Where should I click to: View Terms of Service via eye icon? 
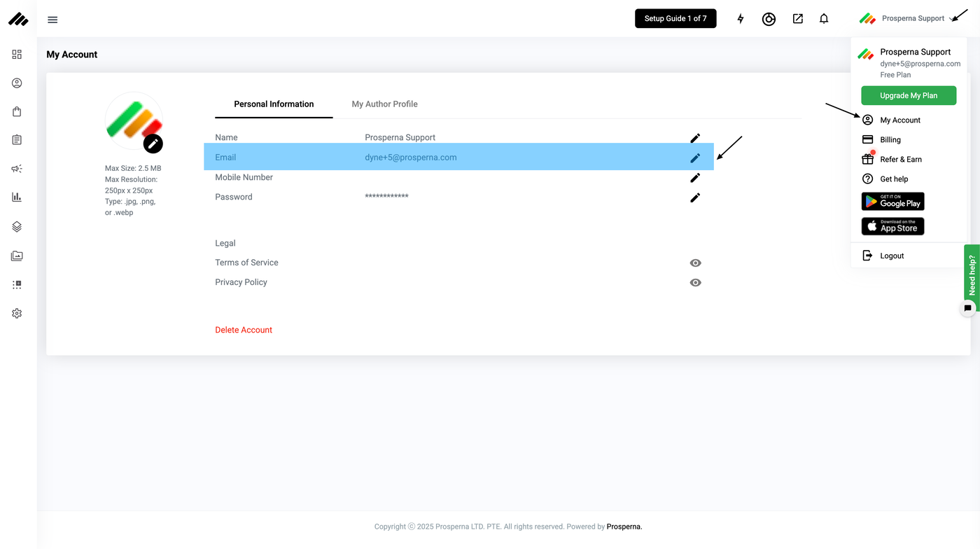pyautogui.click(x=695, y=263)
